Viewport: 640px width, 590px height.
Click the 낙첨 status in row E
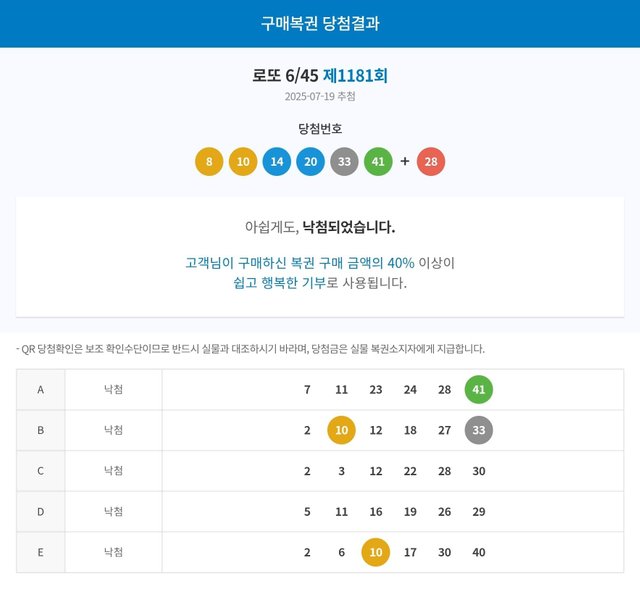pyautogui.click(x=113, y=552)
